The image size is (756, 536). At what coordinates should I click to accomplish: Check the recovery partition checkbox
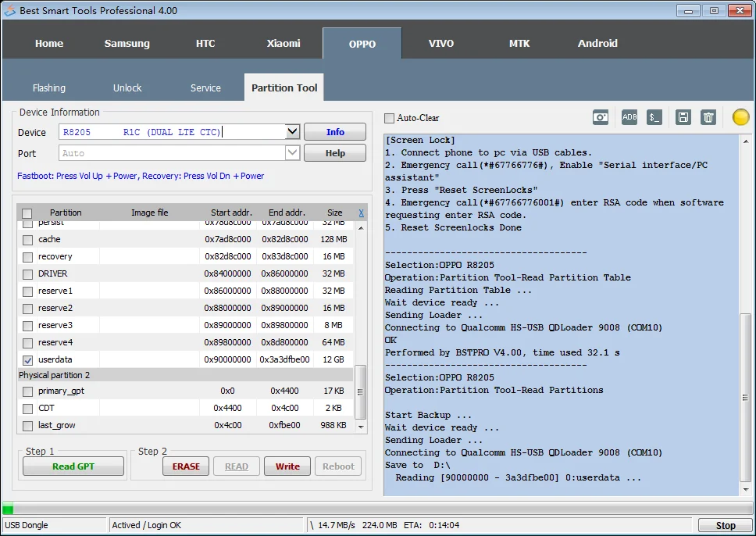[x=28, y=257]
